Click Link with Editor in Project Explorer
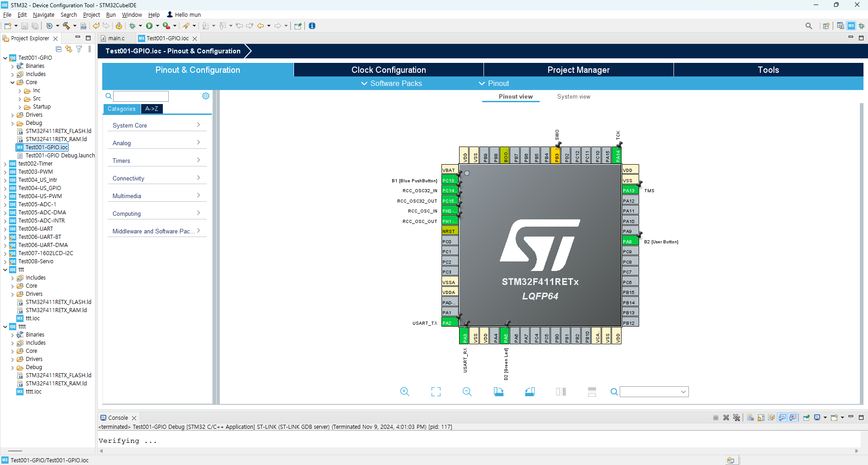 69,49
